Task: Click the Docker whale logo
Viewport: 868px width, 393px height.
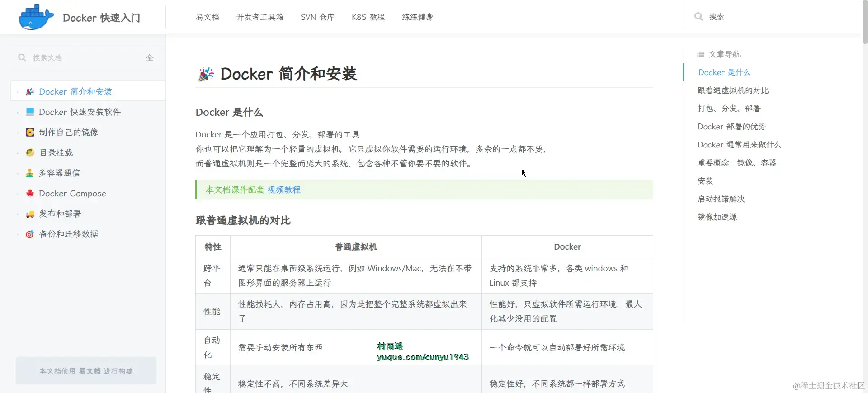Action: coord(36,17)
